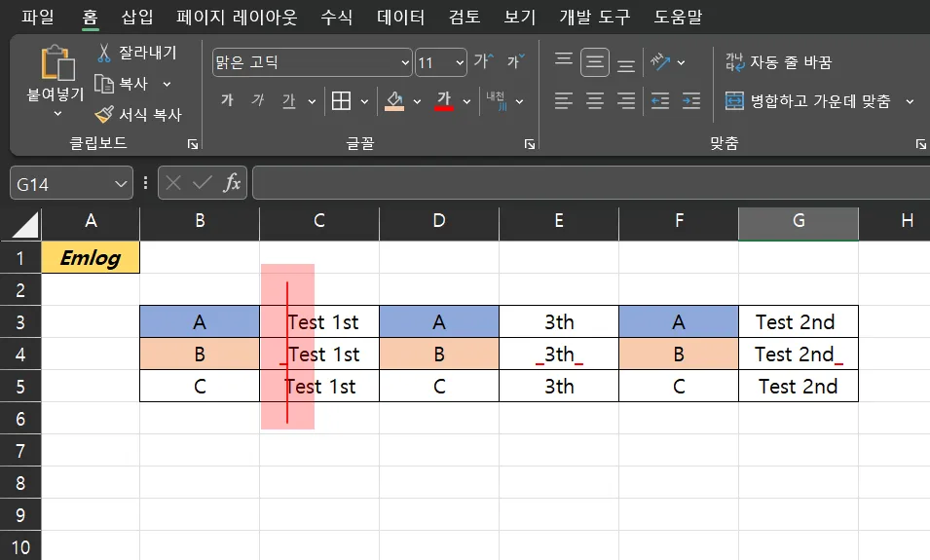Increase the indent level

click(691, 101)
